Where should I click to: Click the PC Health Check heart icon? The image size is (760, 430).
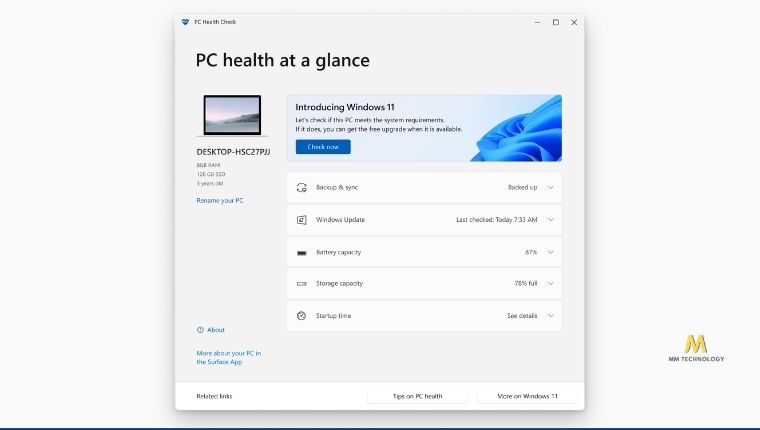coord(185,22)
